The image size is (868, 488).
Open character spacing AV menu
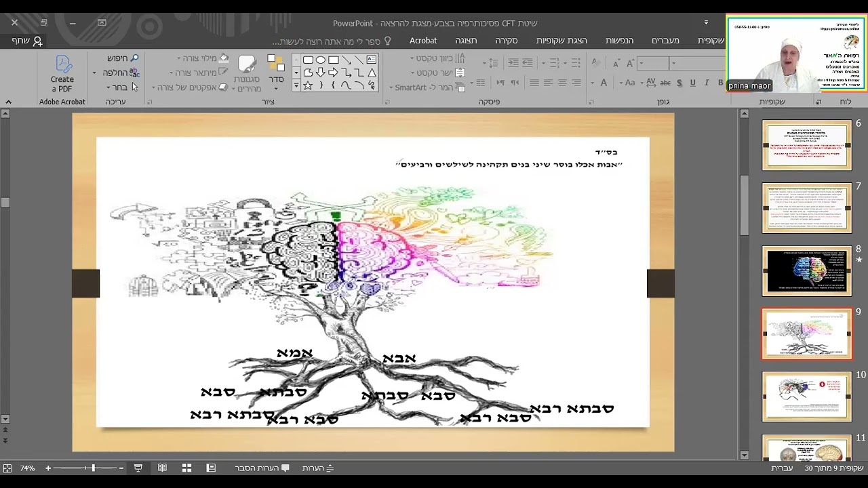pyautogui.click(x=648, y=83)
